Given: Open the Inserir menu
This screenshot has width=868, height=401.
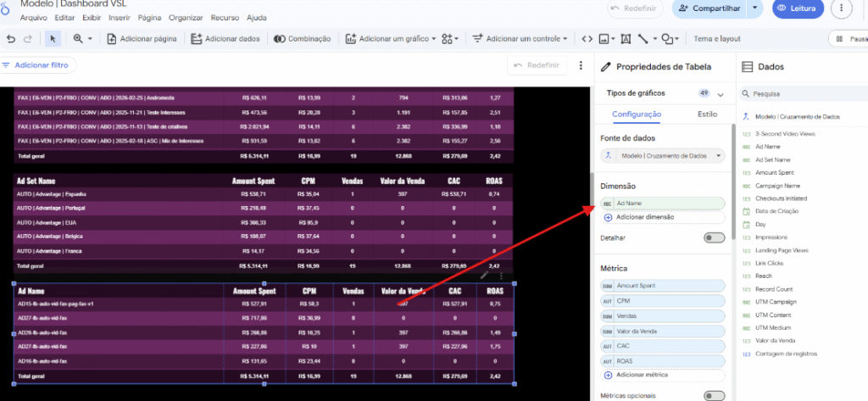Looking at the screenshot, I should tap(120, 18).
